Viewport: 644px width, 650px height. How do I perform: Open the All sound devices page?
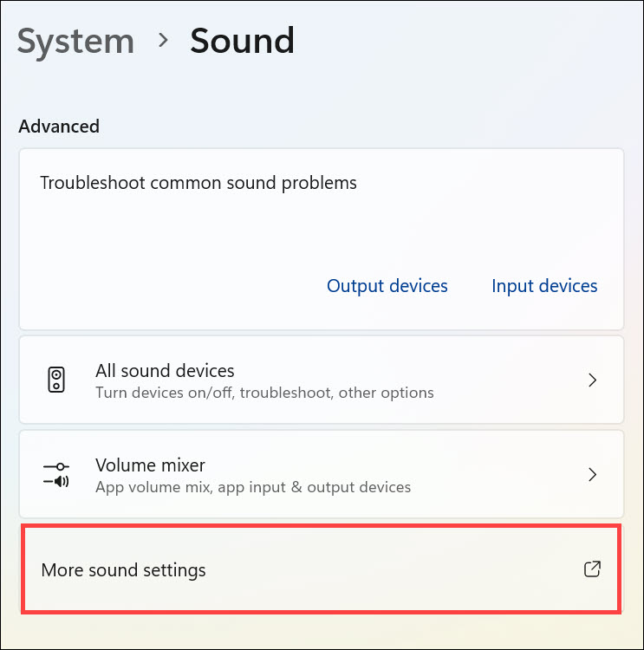pyautogui.click(x=165, y=371)
